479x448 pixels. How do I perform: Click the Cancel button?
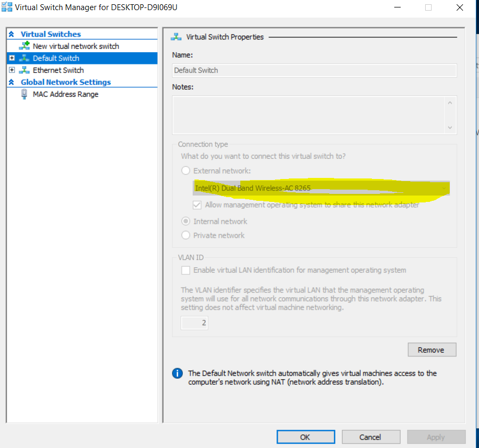click(371, 437)
